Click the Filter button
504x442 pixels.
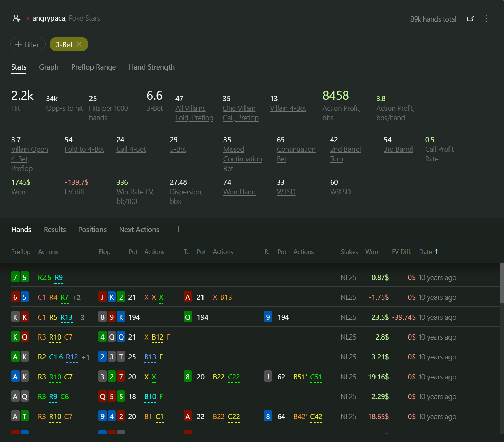click(28, 44)
